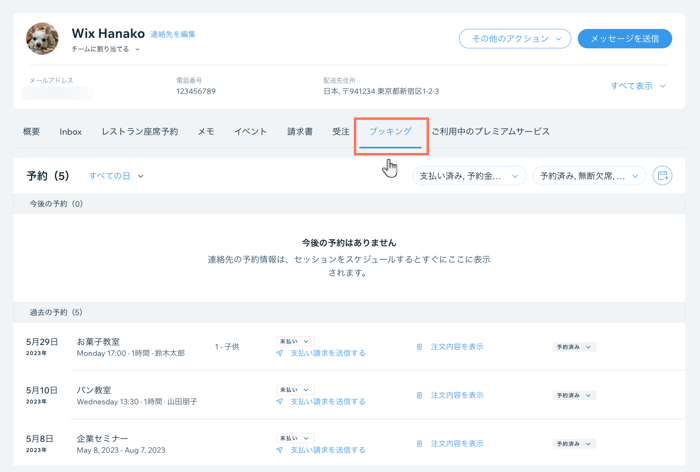700x472 pixels.
Task: Select ブッキング tab
Action: (390, 132)
